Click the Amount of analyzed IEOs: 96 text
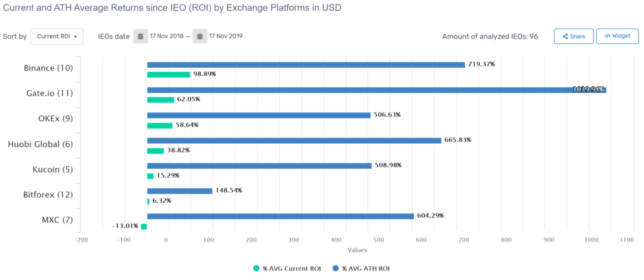Image resolution: width=644 pixels, height=280 pixels. 490,36
